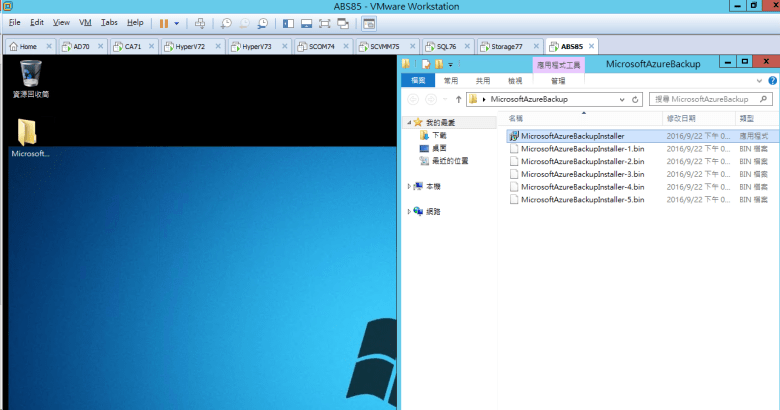Collapse the 我的最愛 favorites tree node

[x=409, y=122]
